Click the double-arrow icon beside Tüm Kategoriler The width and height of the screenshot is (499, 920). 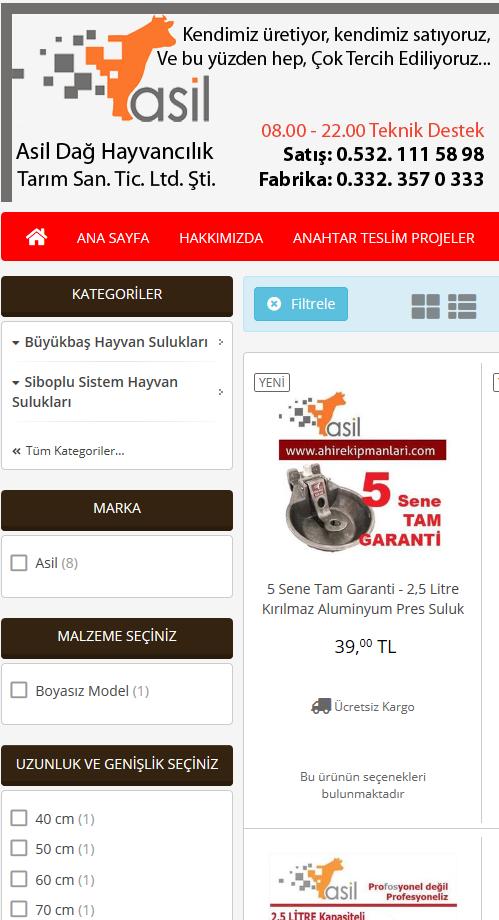[16, 451]
